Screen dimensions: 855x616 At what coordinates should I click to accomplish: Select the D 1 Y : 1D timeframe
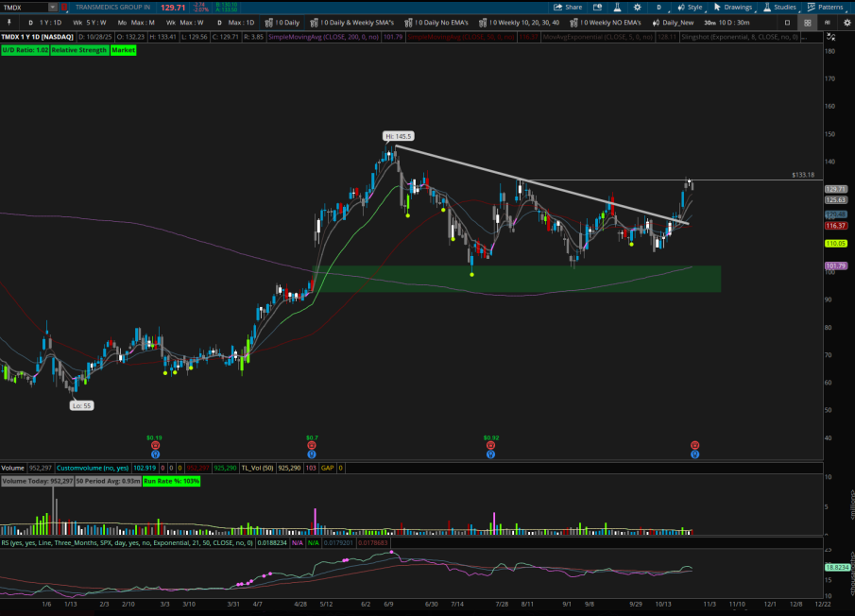[x=44, y=23]
